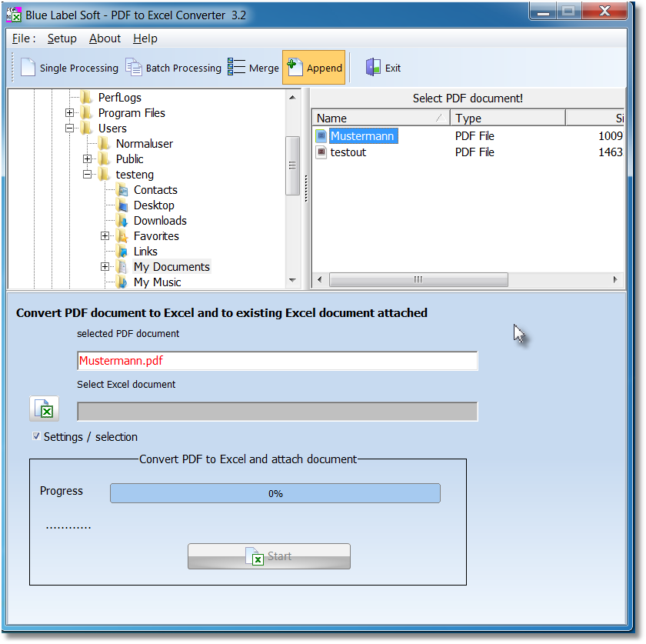Select the Desktop tree label

(x=154, y=205)
